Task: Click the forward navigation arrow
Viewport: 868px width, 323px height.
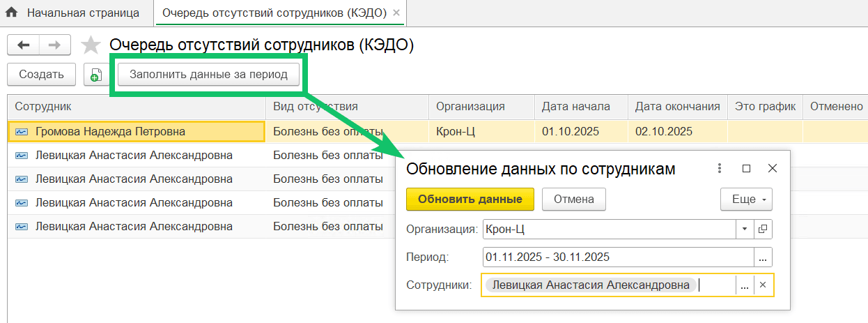Action: (53, 45)
